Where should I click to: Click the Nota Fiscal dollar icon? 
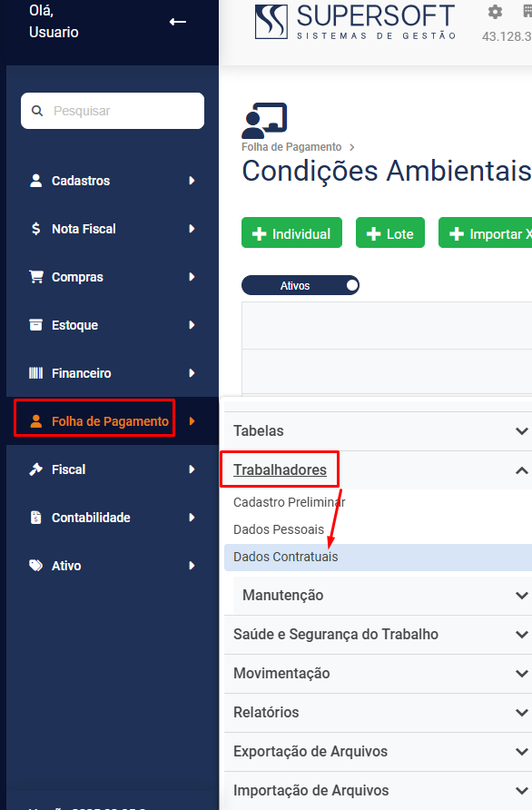point(35,228)
